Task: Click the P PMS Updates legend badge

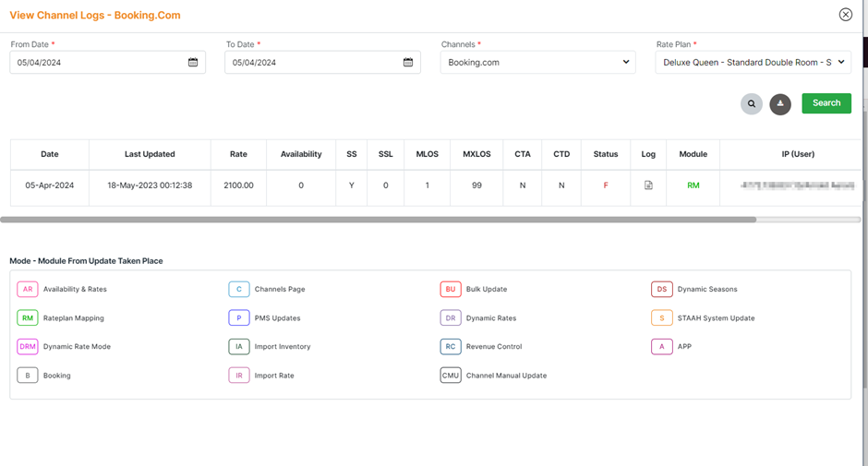Action: tap(239, 318)
